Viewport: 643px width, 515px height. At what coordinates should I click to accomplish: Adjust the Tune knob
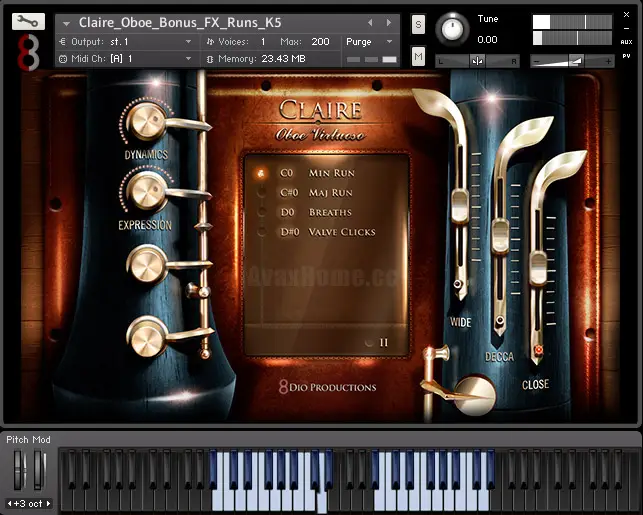point(452,29)
